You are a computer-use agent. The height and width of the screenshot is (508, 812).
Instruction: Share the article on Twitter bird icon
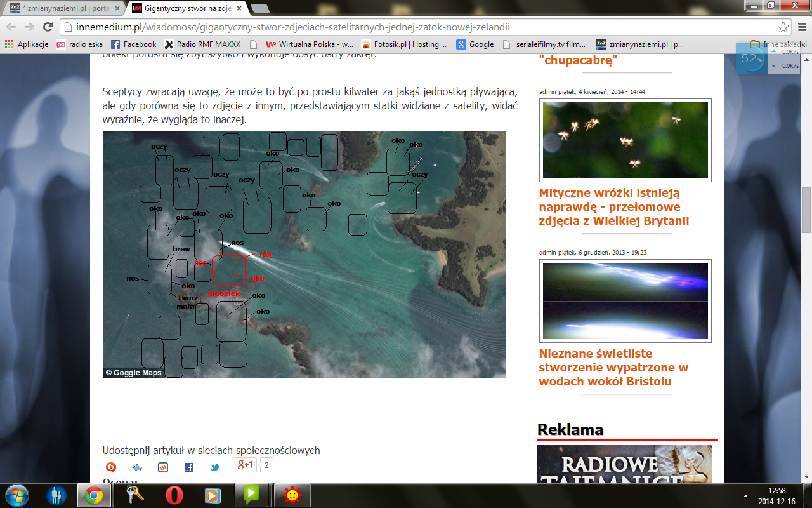pyautogui.click(x=215, y=467)
